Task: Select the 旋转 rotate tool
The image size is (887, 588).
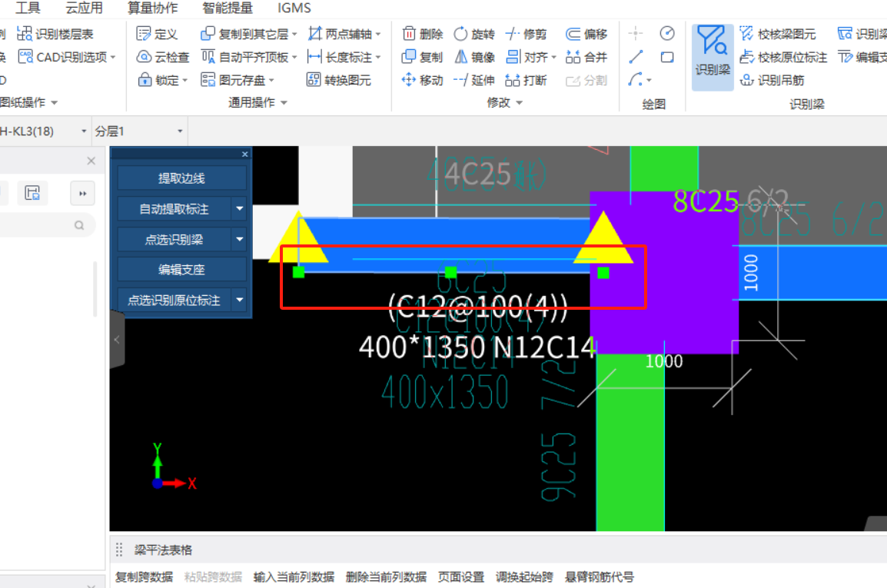Action: coord(474,34)
